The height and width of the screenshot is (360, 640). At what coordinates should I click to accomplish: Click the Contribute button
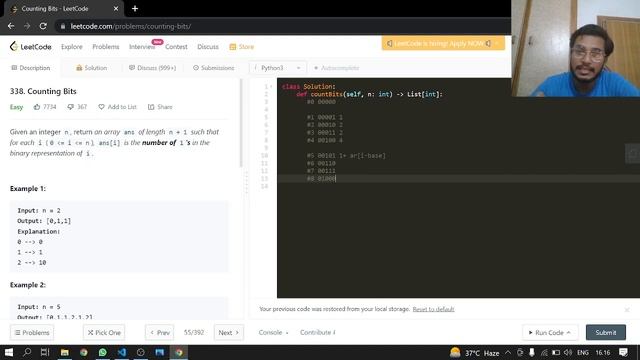[318, 333]
